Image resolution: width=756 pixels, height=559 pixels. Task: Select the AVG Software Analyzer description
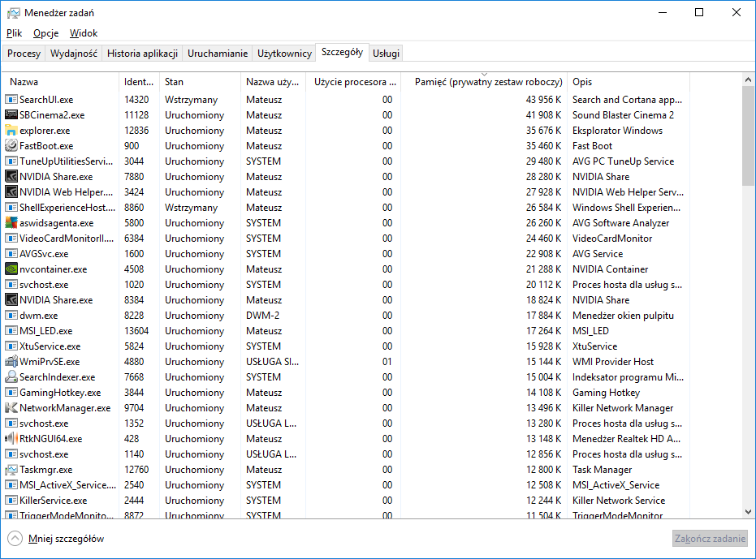tap(620, 223)
